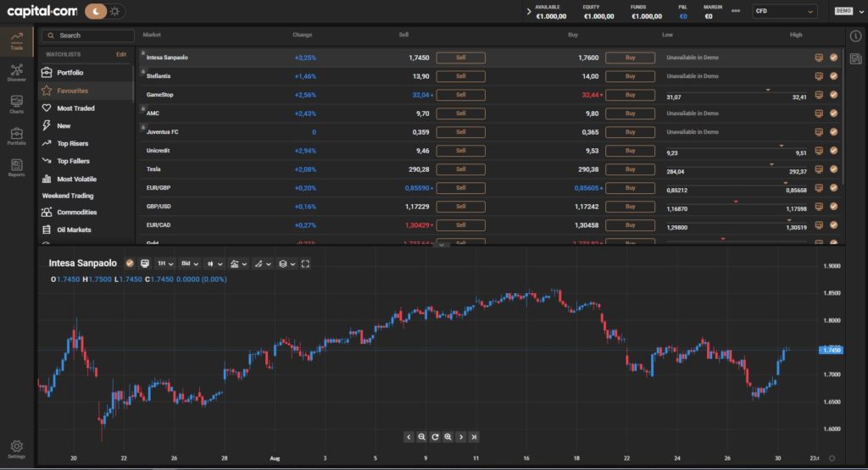Open the Portfolio briefcase icon in the left rail

(17, 136)
